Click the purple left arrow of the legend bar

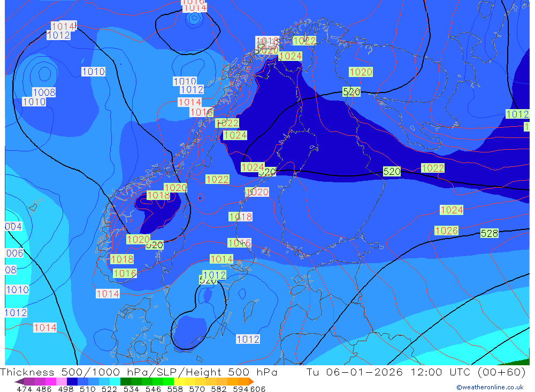[x=19, y=381]
